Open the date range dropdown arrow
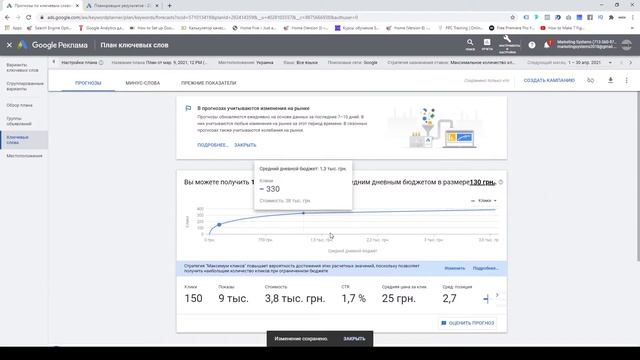Image resolution: width=640 pixels, height=360 pixels. click(610, 62)
